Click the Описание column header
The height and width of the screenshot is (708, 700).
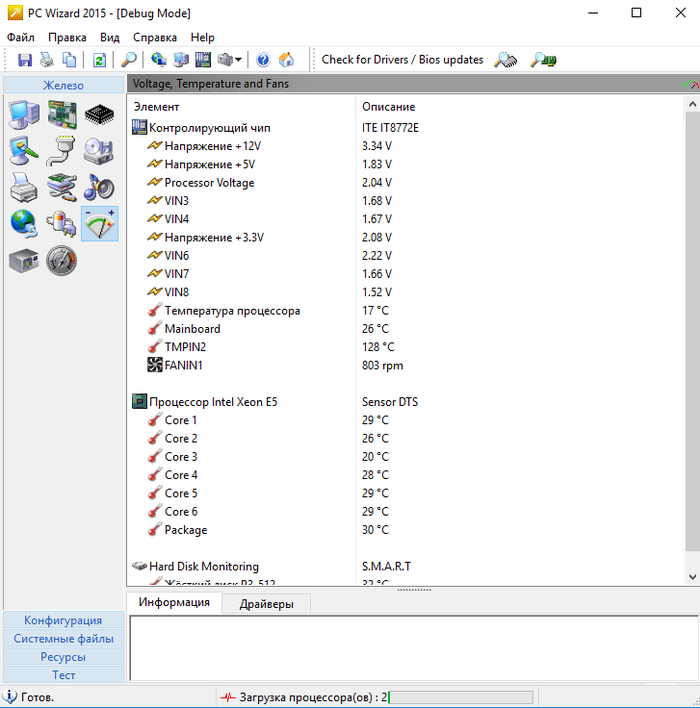(388, 106)
